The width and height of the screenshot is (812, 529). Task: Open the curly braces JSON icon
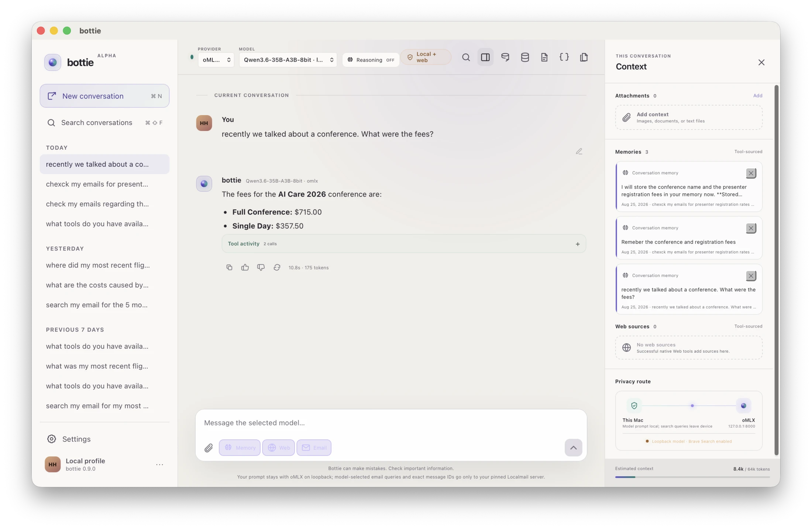(x=564, y=57)
